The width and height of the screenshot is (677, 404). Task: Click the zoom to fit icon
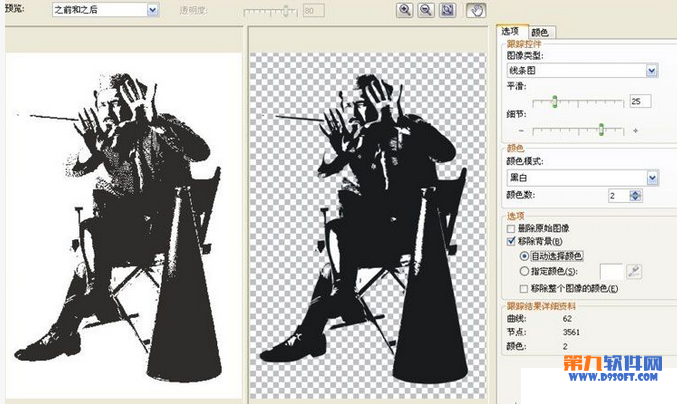[448, 10]
